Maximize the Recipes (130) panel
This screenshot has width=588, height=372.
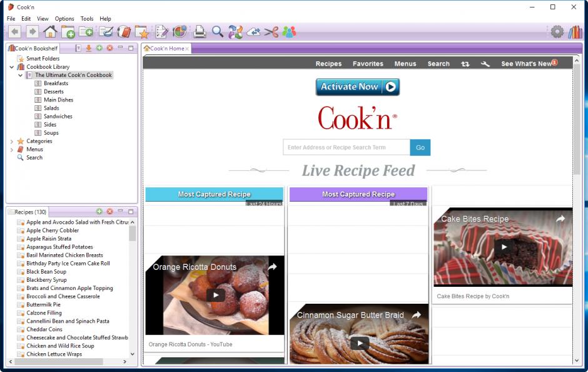(131, 211)
